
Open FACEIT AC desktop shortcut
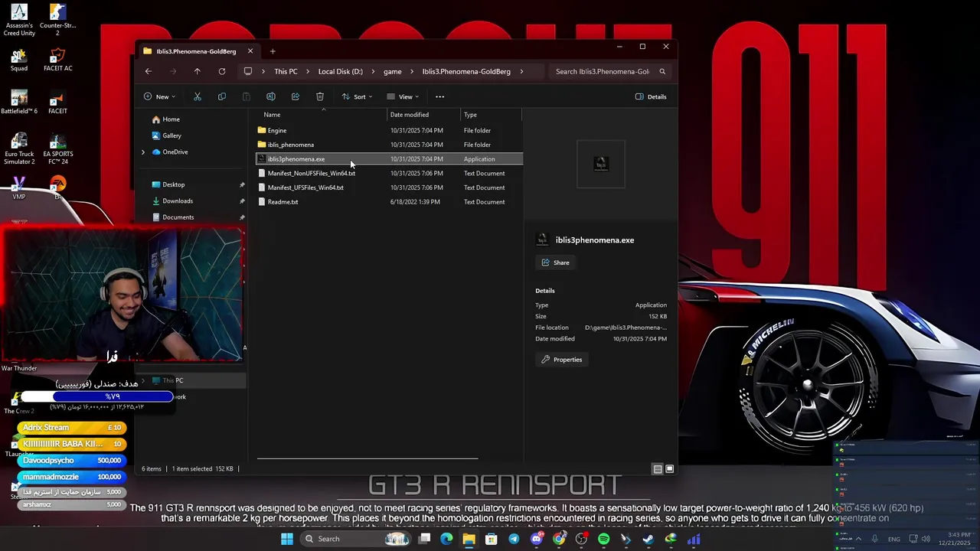pyautogui.click(x=57, y=60)
